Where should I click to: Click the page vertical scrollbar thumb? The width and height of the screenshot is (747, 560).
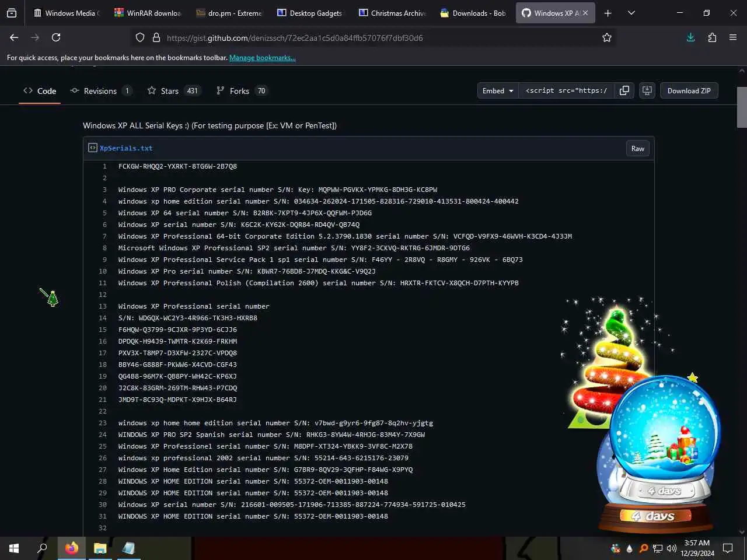click(x=742, y=107)
